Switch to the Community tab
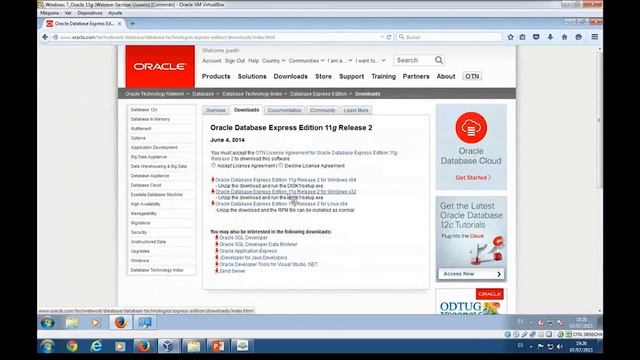Screen dimensions: 640x360 (x=322, y=110)
